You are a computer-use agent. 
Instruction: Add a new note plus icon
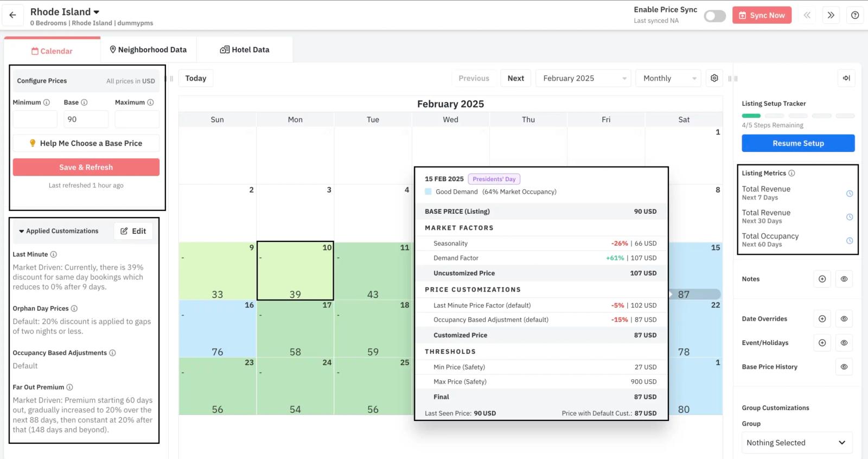[822, 279]
